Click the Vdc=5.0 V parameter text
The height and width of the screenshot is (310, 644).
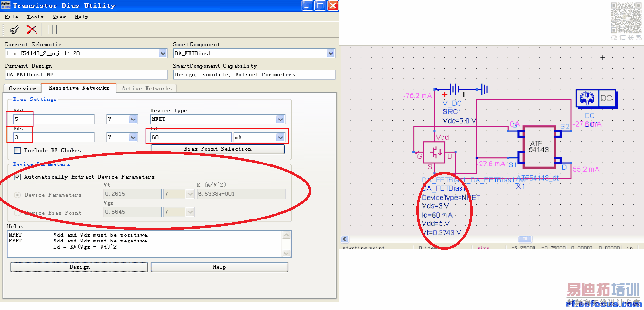(x=460, y=121)
